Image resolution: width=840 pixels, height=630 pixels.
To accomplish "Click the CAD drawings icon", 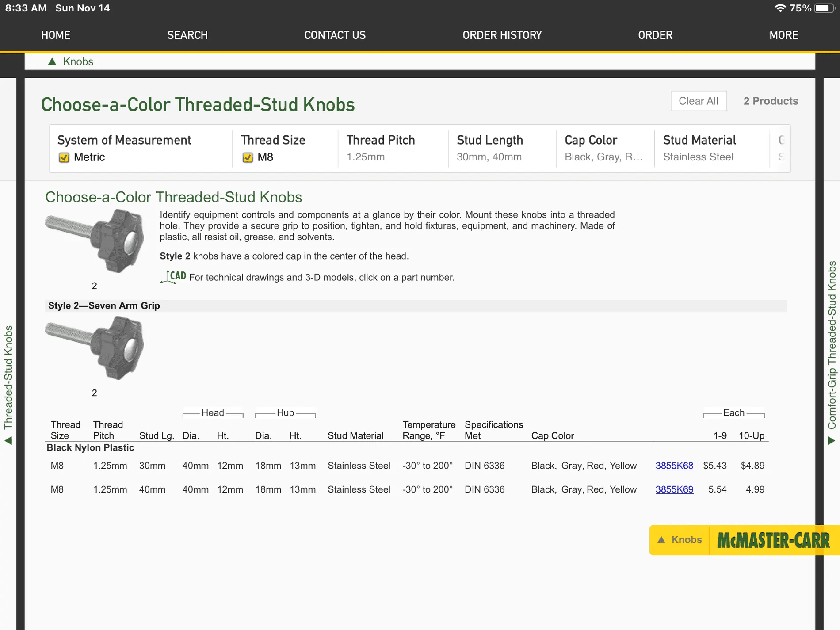I will 173,277.
